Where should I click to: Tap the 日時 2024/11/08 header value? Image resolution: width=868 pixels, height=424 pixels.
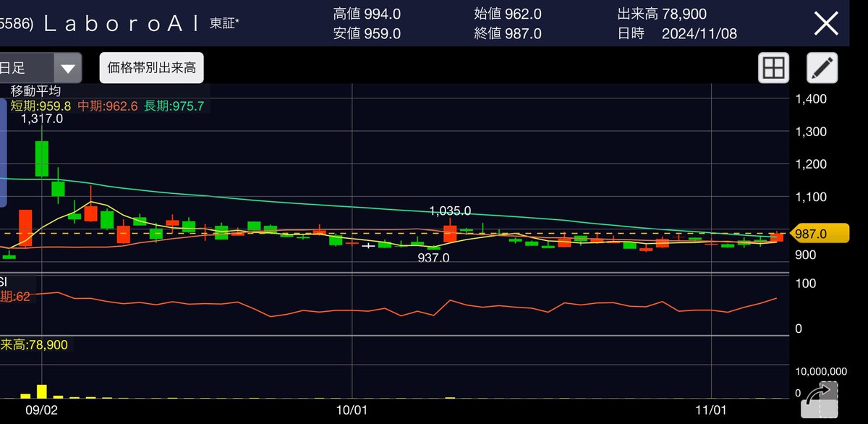(x=677, y=33)
